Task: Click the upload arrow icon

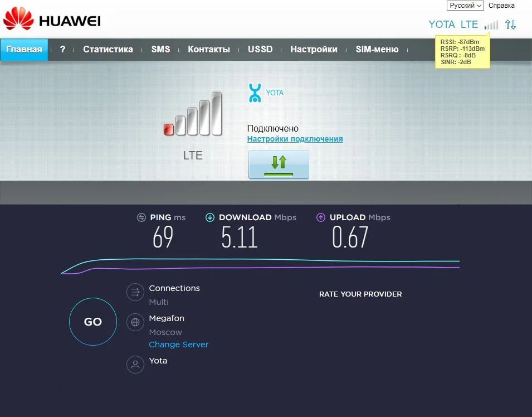Action: (321, 217)
